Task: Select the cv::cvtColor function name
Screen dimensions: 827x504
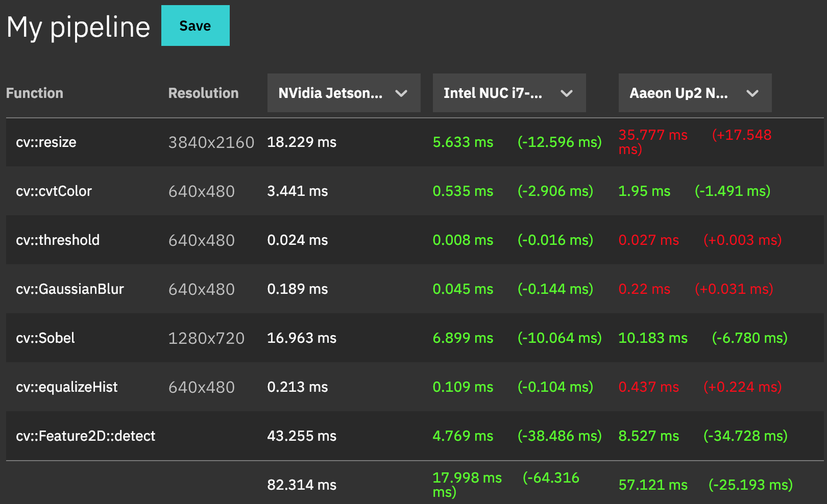Action: pos(54,191)
